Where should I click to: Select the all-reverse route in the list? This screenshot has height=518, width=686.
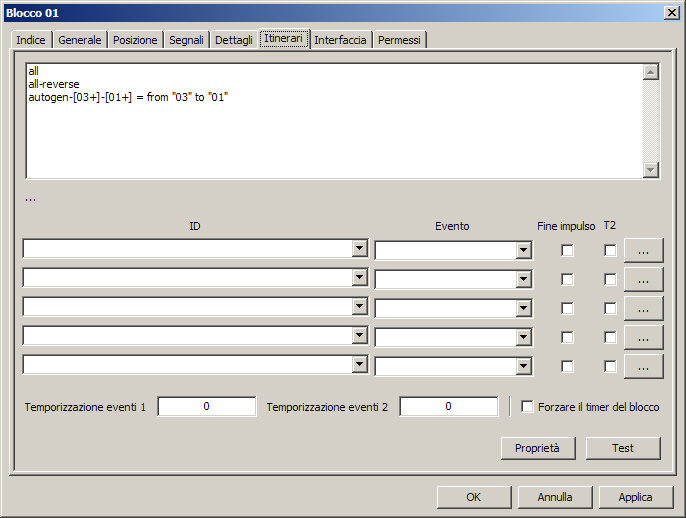(x=54, y=84)
